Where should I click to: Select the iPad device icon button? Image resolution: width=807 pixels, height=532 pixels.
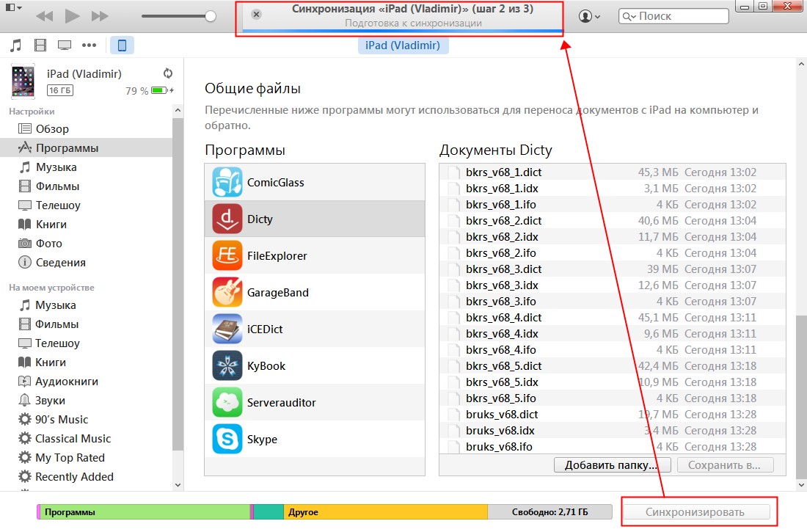click(122, 45)
